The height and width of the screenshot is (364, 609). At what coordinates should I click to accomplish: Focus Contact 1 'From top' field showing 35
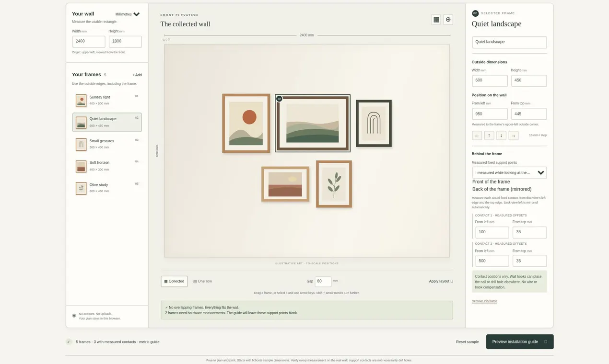coord(529,232)
